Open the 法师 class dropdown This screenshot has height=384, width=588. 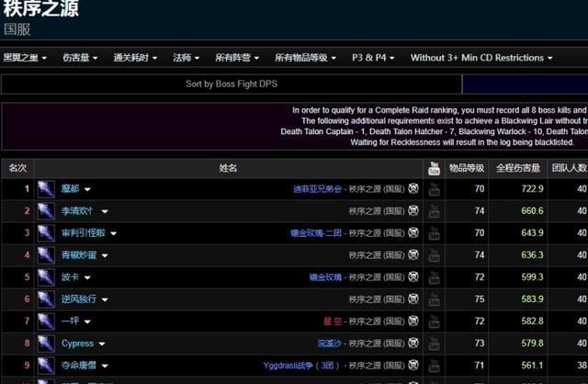point(186,58)
